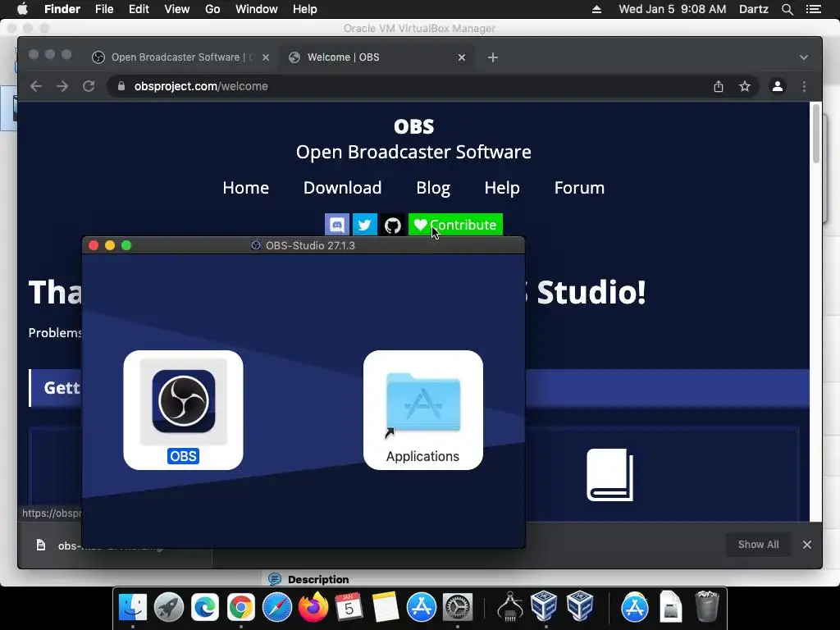Open Notes from the Dock
The height and width of the screenshot is (630, 840).
pos(386,607)
